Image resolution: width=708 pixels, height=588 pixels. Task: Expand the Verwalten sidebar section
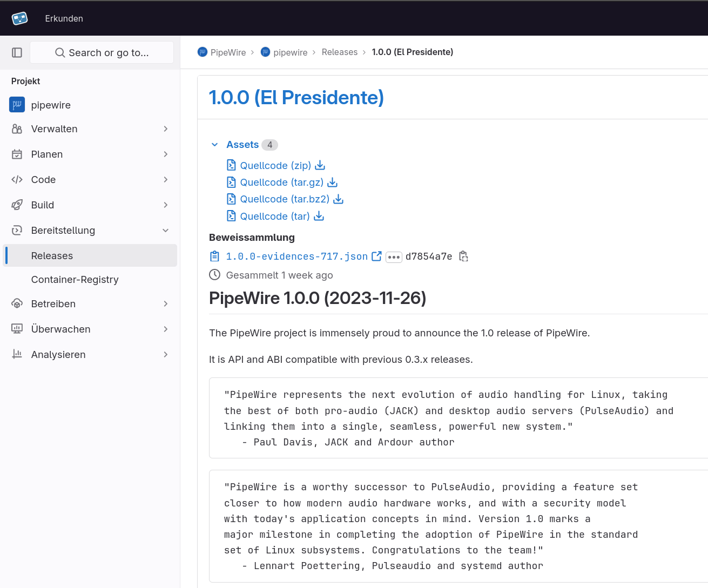point(165,129)
